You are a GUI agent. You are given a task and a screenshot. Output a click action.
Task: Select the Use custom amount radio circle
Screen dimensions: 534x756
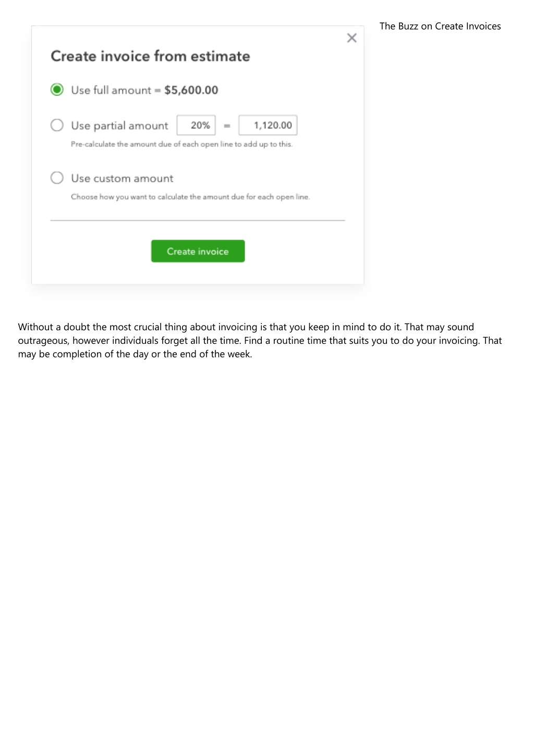57,178
